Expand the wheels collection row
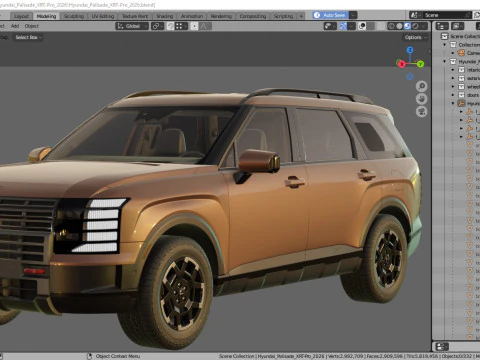480x360 pixels. [x=453, y=87]
